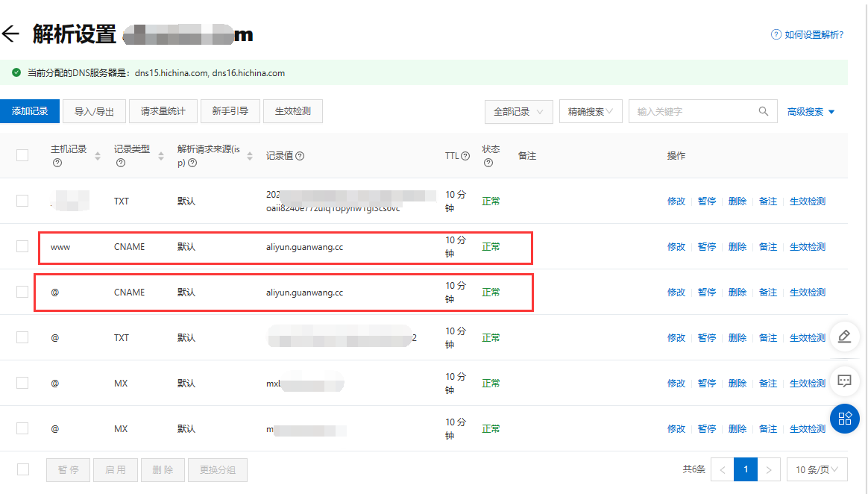Open the 10 条/页 page size dropdown
This screenshot has width=868, height=494.
[817, 469]
